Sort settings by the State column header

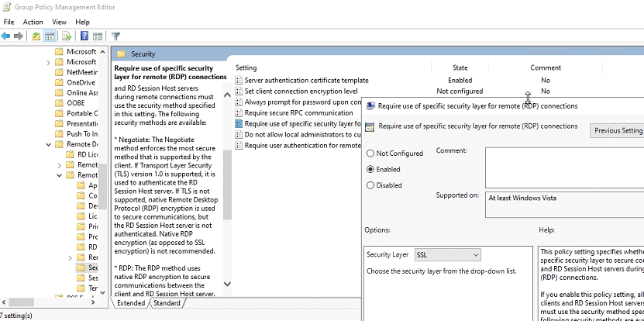click(460, 67)
